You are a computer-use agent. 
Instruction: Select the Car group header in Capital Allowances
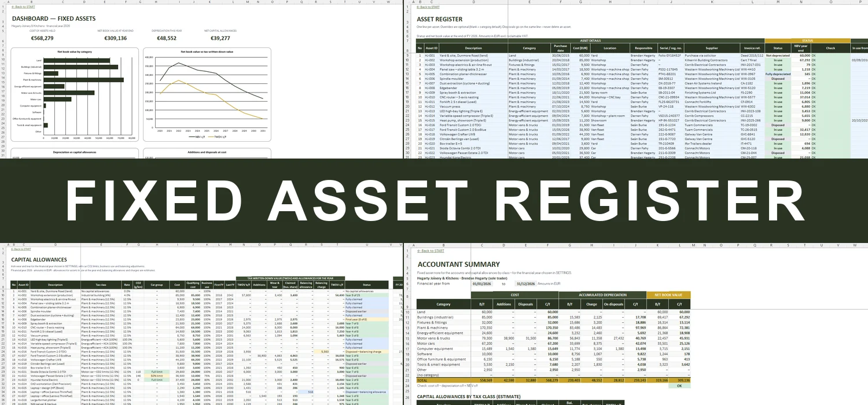157,284
